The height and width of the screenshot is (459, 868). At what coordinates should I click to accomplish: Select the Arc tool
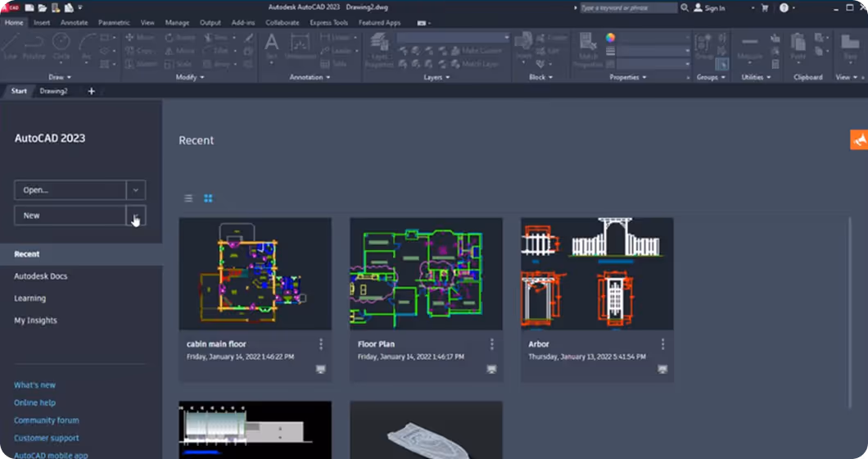point(86,45)
